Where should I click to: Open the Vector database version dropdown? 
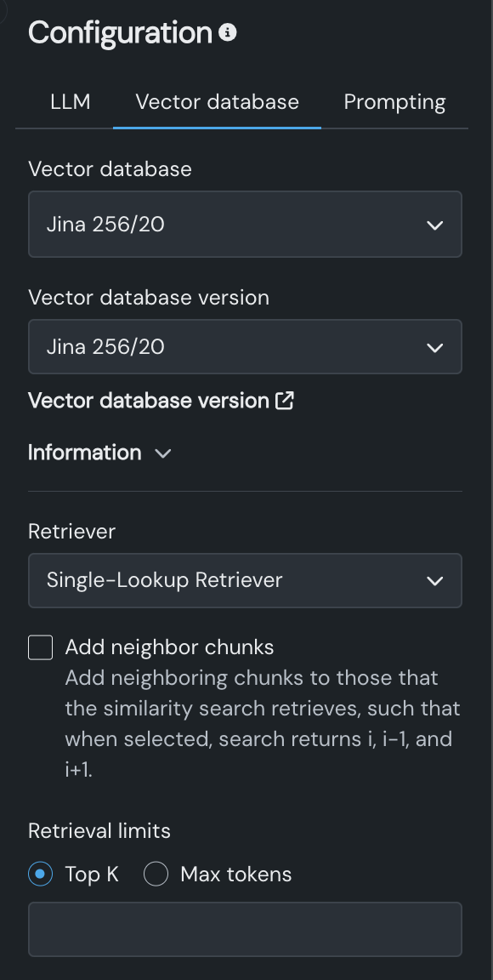coord(245,347)
